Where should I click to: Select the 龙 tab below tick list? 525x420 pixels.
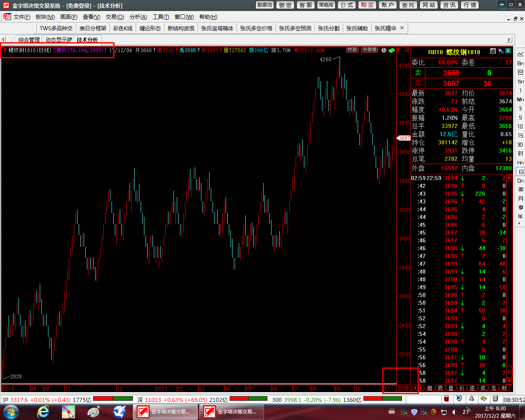(x=493, y=388)
